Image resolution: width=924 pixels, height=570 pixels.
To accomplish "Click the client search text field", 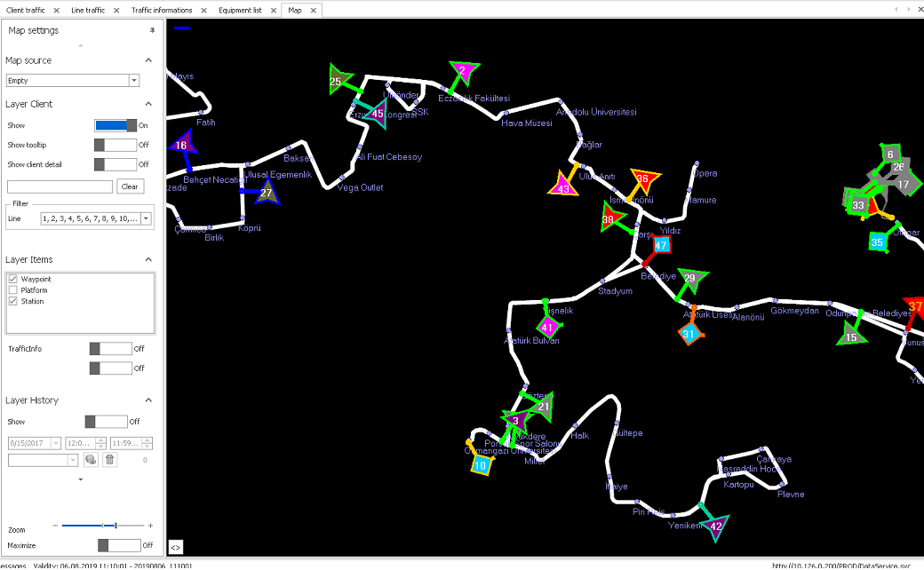I will (60, 186).
